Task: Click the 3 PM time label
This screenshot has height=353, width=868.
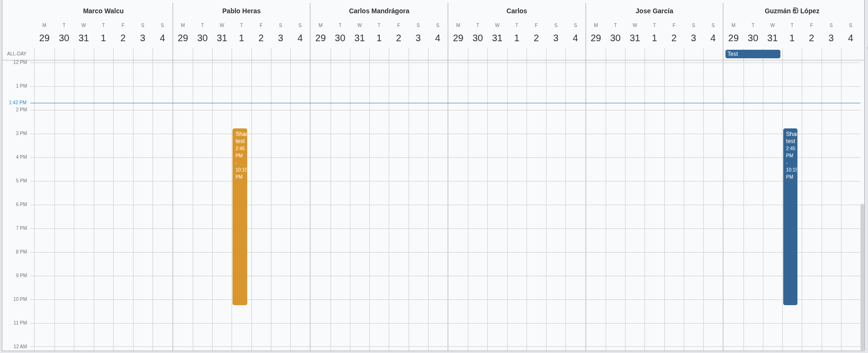Action: click(21, 134)
